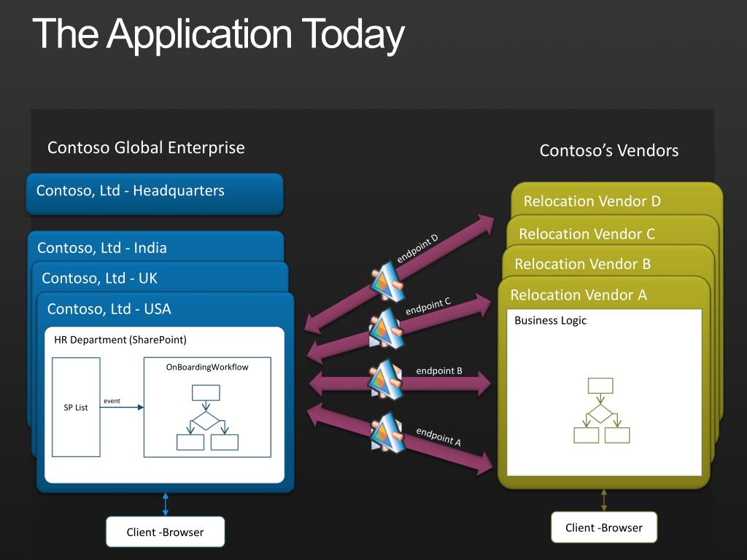Click the event arrow from SP List

point(122,407)
